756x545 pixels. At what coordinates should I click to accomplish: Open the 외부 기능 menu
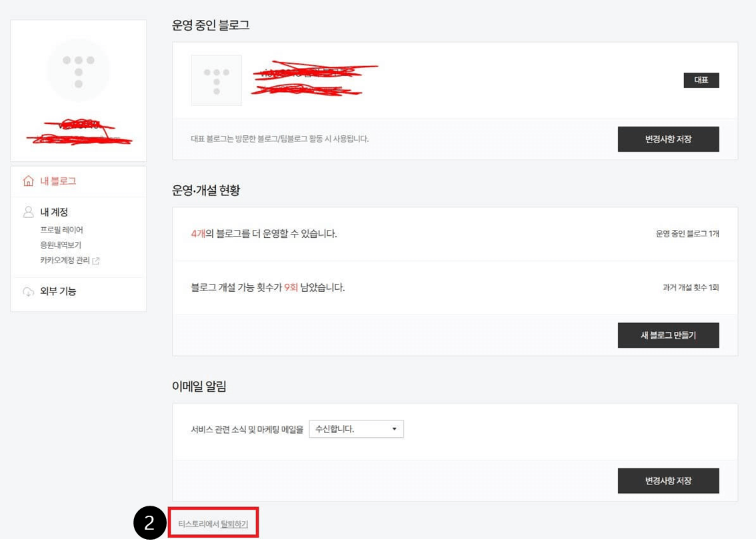click(58, 291)
